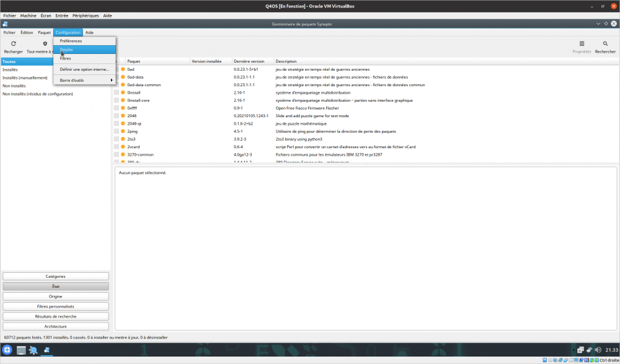Open the Édition menu
Screen dimensions: 620x364
pos(27,32)
